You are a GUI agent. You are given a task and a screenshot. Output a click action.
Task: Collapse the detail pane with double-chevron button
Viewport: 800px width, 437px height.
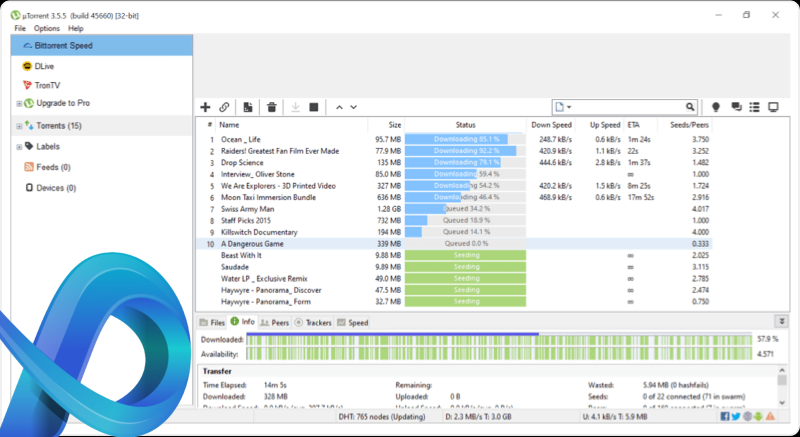click(781, 322)
